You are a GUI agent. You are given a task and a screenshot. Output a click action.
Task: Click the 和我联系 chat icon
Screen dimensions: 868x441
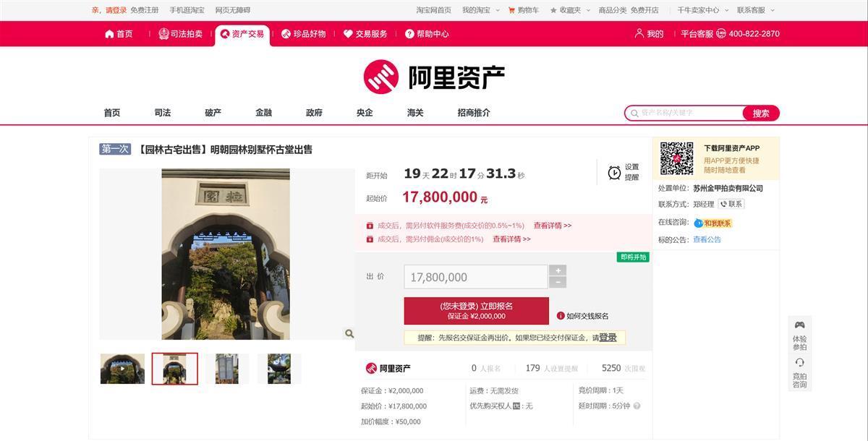(712, 223)
